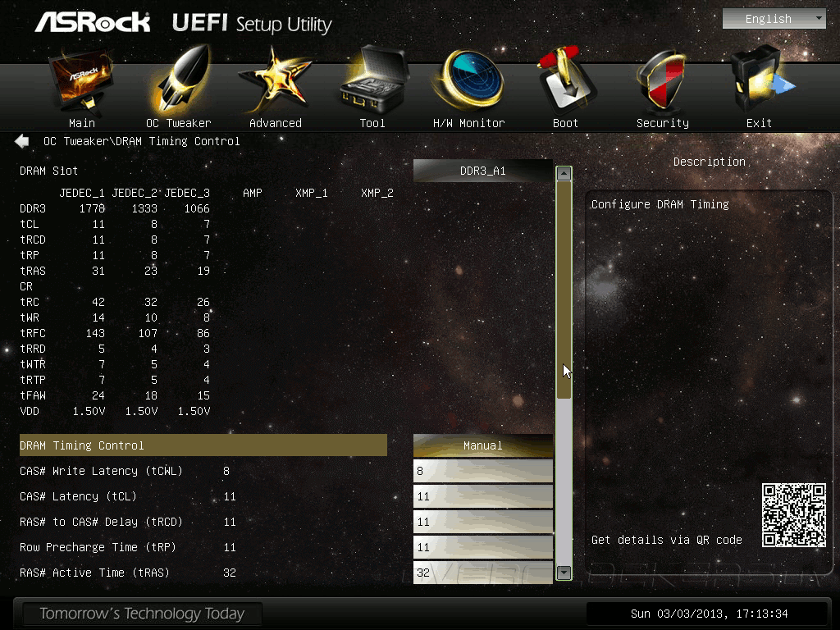Open the Main monitor icon
Image resolution: width=840 pixels, height=630 pixels.
[82, 80]
